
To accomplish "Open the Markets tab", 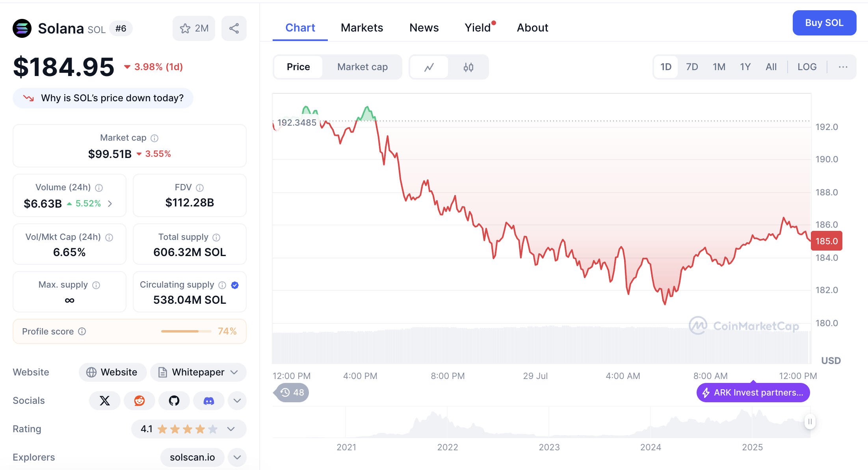I will 362,28.
